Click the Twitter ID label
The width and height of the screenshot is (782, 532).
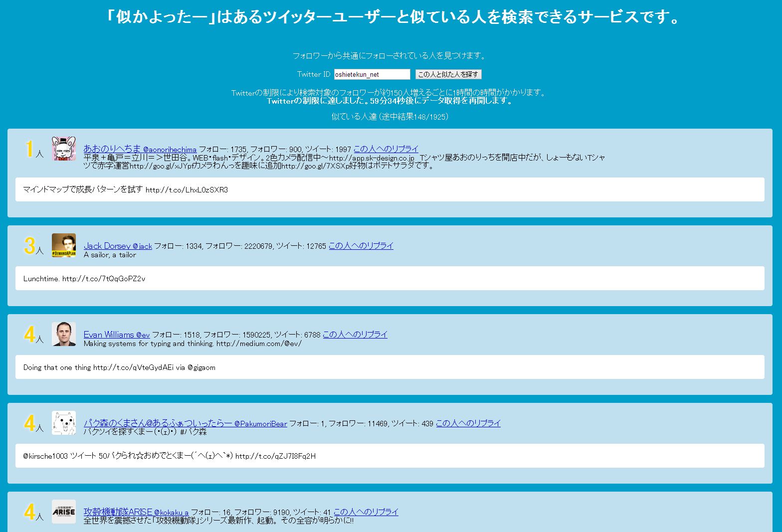point(314,74)
